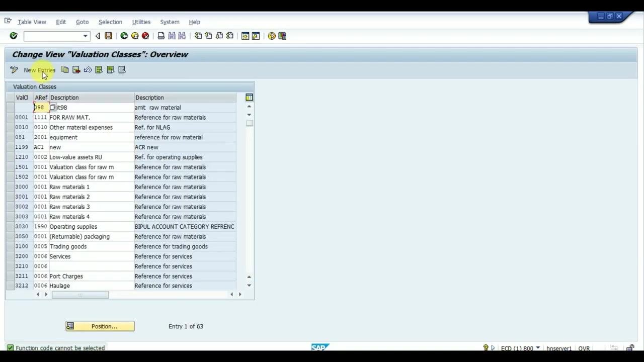Open the Utilities menu
Viewport: 644px width, 362px height.
click(141, 22)
